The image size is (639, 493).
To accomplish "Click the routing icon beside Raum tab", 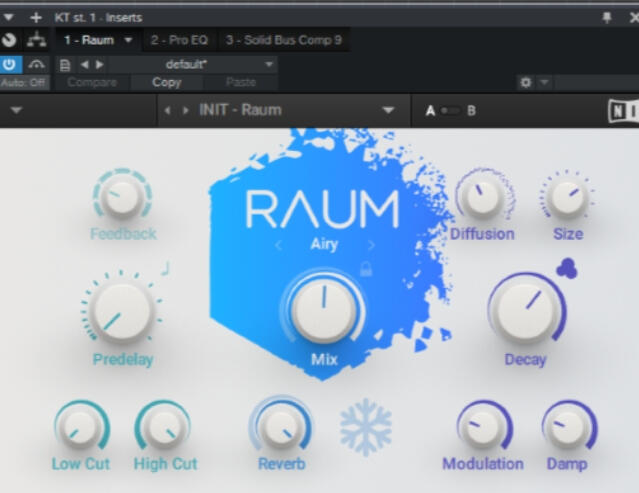I will (36, 41).
